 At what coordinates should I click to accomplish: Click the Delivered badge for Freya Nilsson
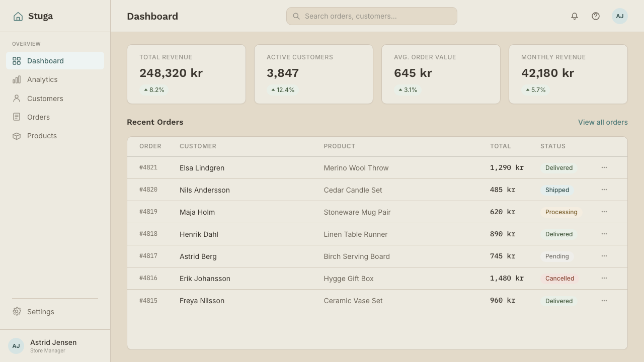point(559,301)
